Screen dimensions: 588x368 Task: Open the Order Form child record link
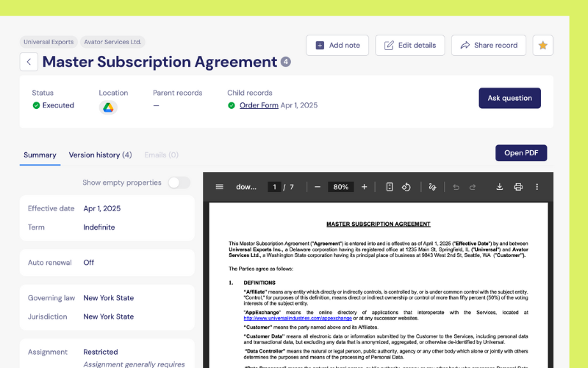point(259,105)
